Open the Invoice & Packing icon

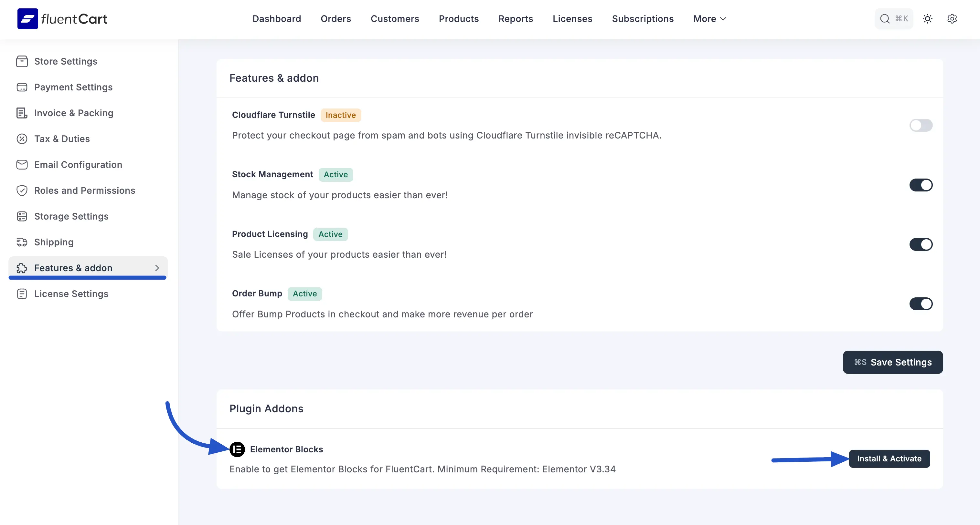22,113
